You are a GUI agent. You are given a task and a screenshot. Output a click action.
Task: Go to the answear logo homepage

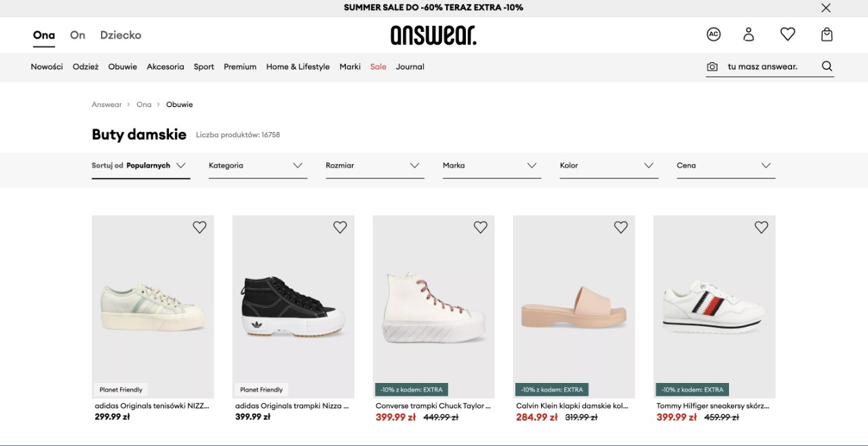click(x=433, y=35)
